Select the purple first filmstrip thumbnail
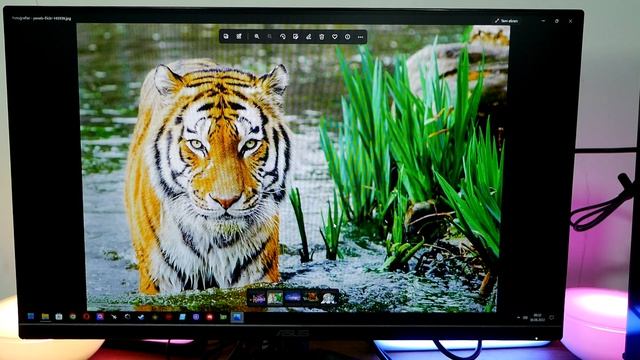The image size is (640, 360). pos(258,298)
